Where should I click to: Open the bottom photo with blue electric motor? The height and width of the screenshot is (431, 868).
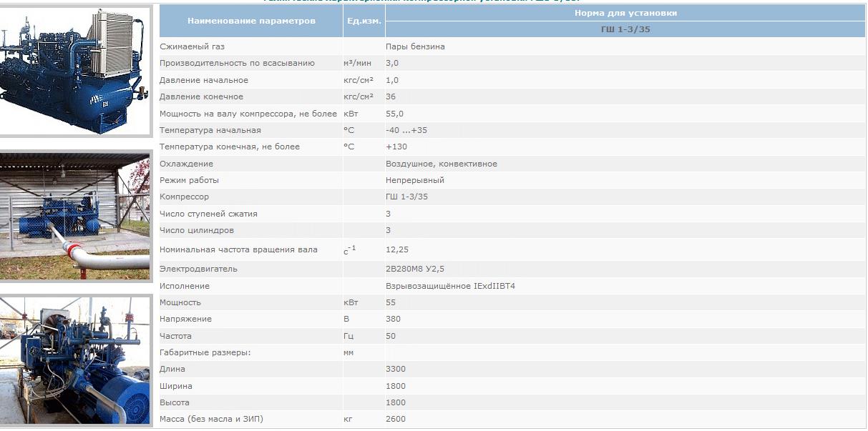point(75,362)
